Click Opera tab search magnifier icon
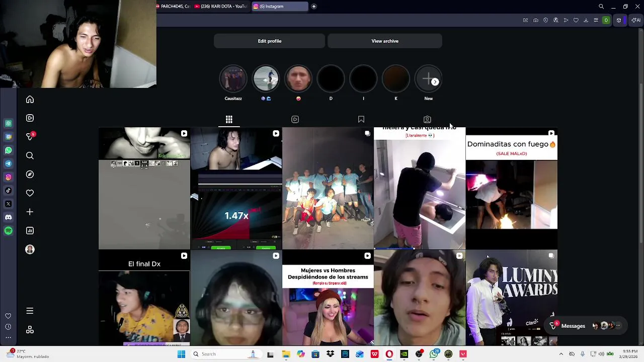This screenshot has width=644, height=362. coord(601,7)
